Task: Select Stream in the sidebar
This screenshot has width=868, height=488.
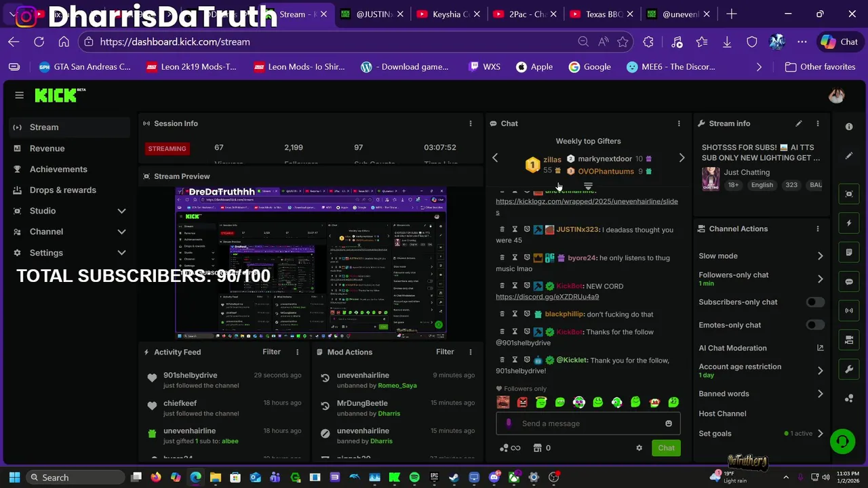Action: [70, 127]
